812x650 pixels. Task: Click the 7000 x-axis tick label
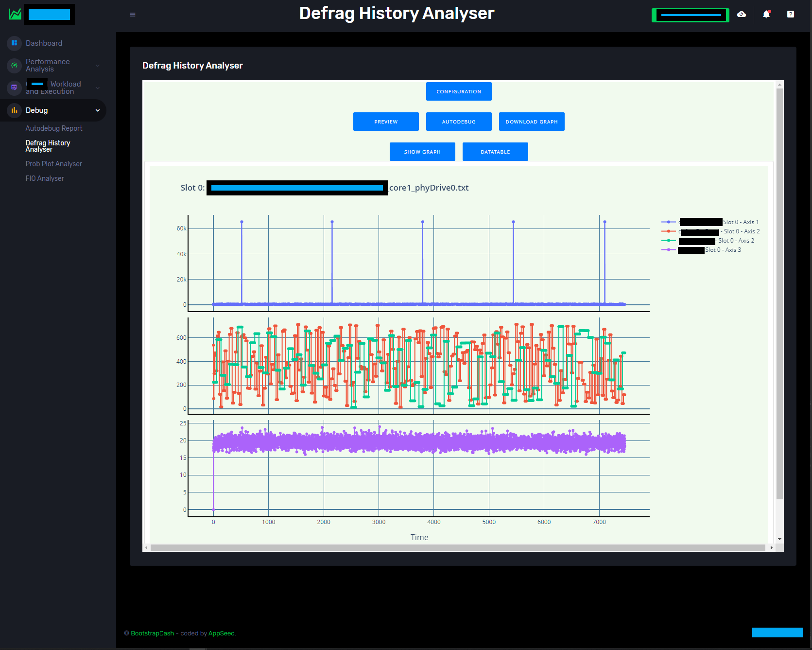tap(599, 522)
